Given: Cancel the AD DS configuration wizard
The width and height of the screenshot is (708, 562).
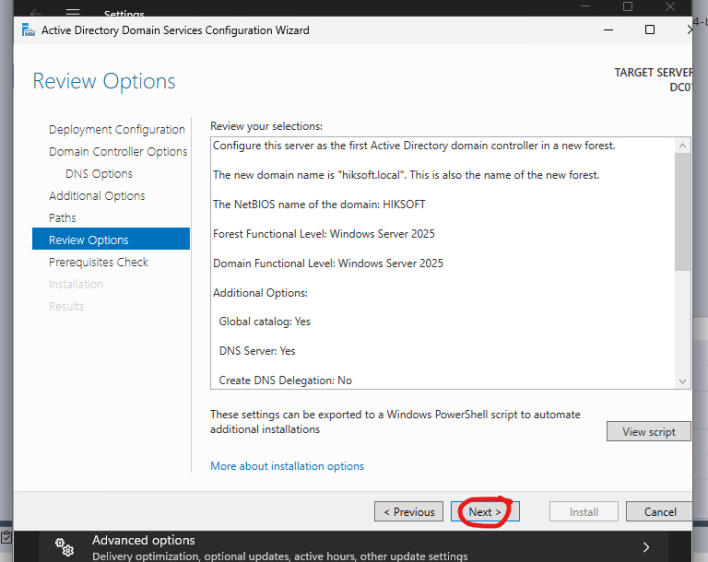Looking at the screenshot, I should (x=659, y=511).
